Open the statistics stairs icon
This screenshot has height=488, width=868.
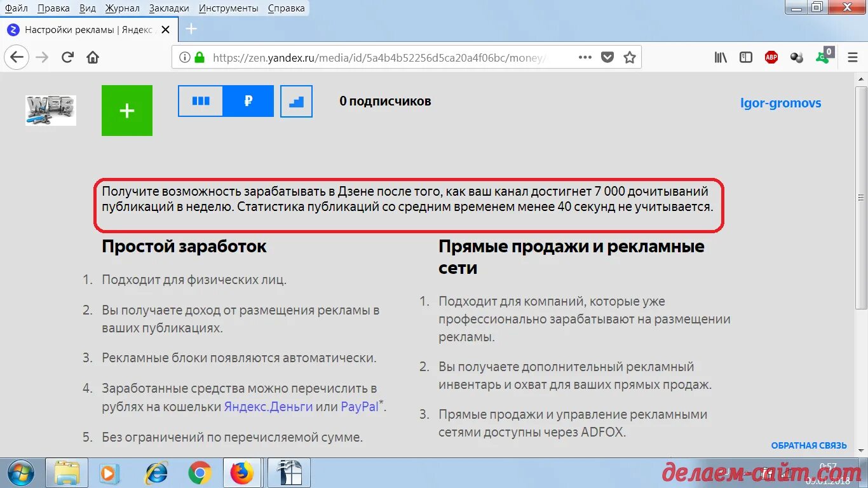tap(296, 101)
